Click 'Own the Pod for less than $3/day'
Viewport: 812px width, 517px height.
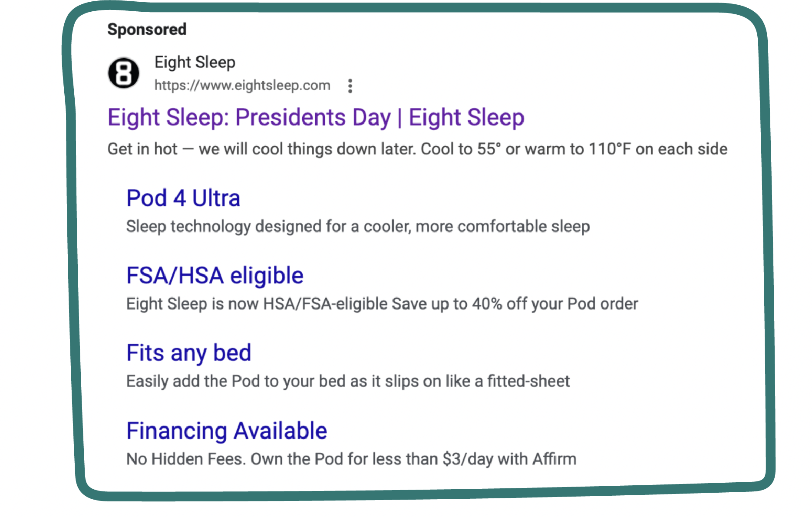coord(372,459)
